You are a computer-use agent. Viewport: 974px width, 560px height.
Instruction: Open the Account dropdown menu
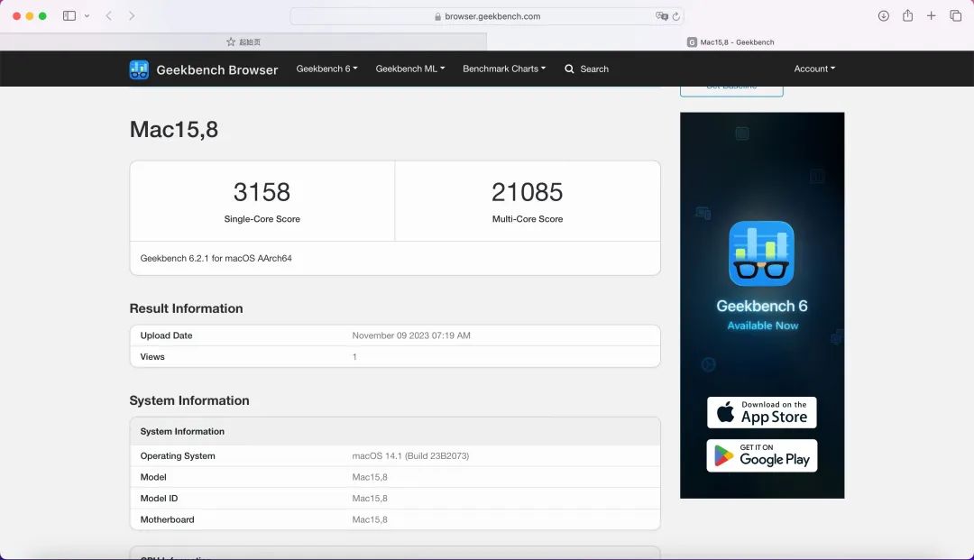point(813,69)
